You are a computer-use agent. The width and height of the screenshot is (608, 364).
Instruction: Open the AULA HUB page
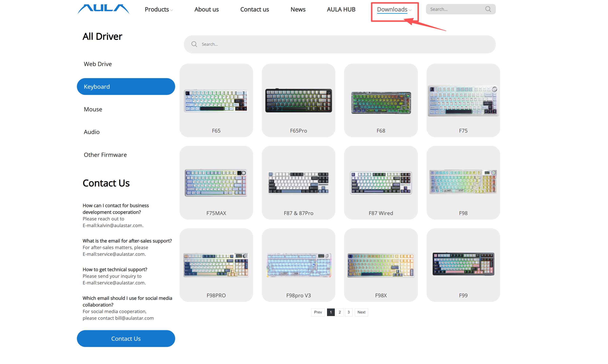(341, 9)
